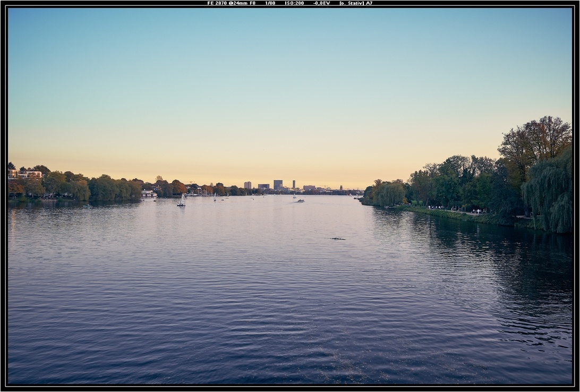This screenshot has width=580, height=392.
Task: Click the '[o. Stativ]' caption text
Action: pos(351,3)
